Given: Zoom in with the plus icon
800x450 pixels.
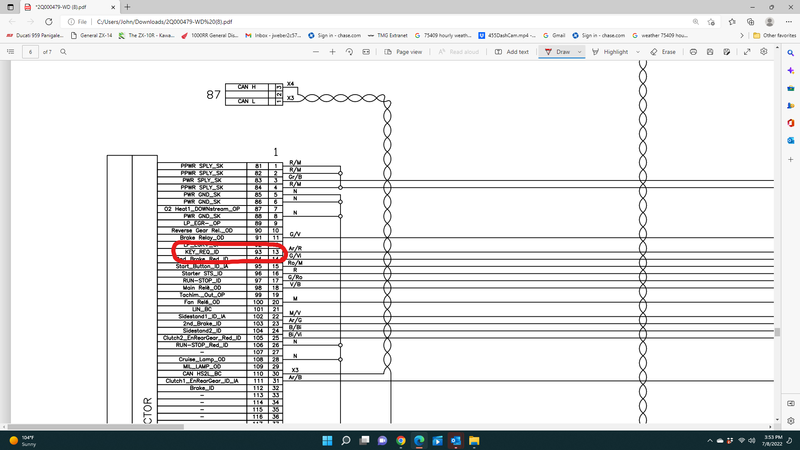Looking at the screenshot, I should click(x=332, y=52).
